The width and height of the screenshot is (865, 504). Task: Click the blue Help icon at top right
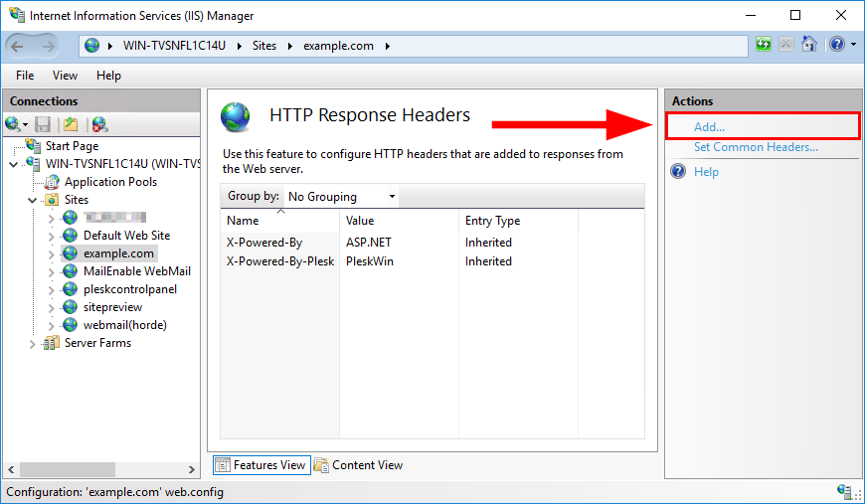836,45
